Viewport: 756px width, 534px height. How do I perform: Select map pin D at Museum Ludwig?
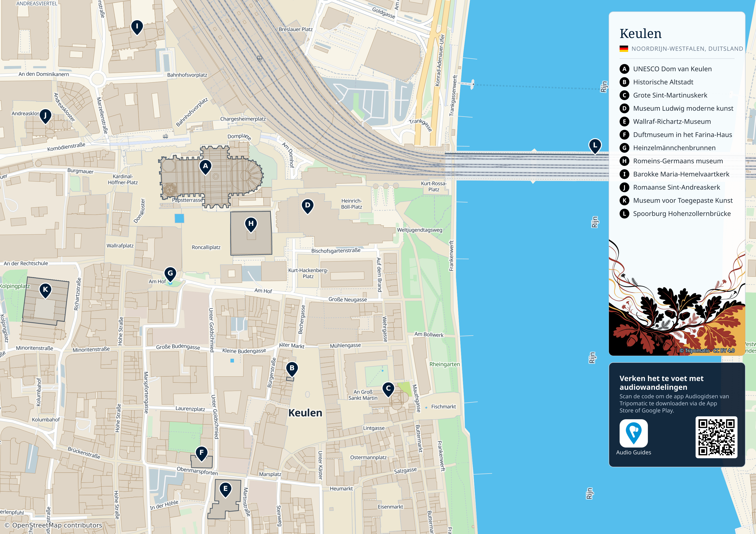pos(308,206)
